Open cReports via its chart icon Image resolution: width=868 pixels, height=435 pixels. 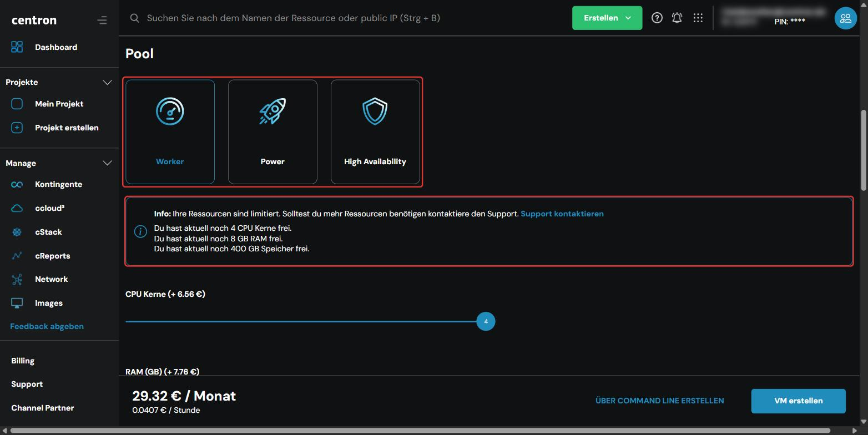[17, 256]
